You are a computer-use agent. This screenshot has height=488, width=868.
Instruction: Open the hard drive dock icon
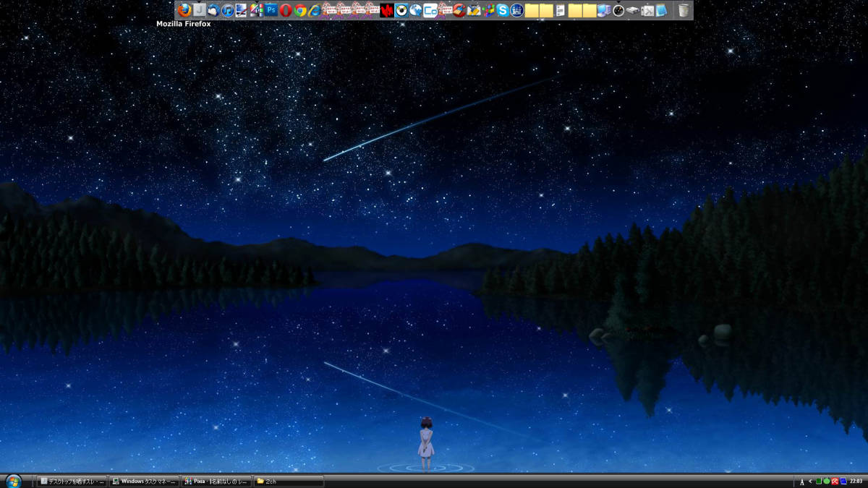633,10
